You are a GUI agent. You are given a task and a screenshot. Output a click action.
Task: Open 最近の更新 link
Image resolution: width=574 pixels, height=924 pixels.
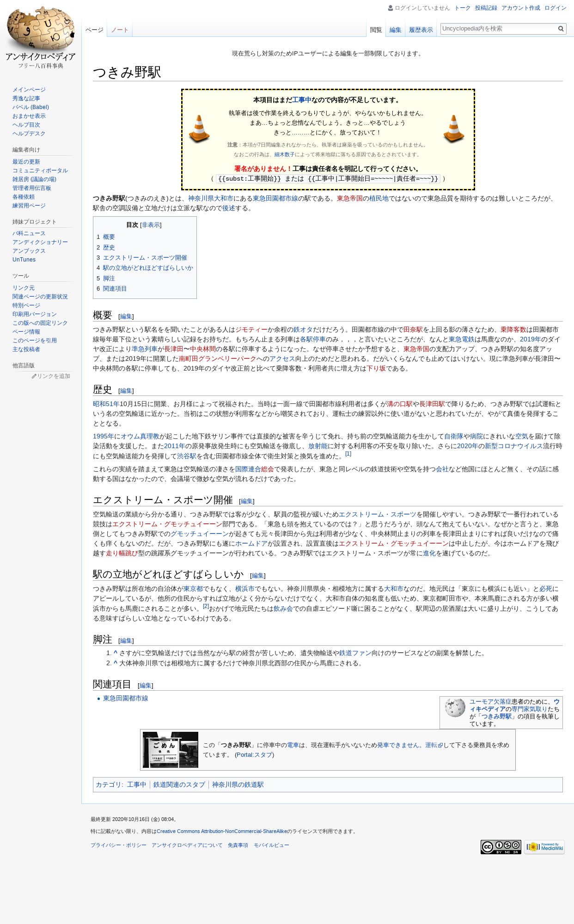(26, 162)
